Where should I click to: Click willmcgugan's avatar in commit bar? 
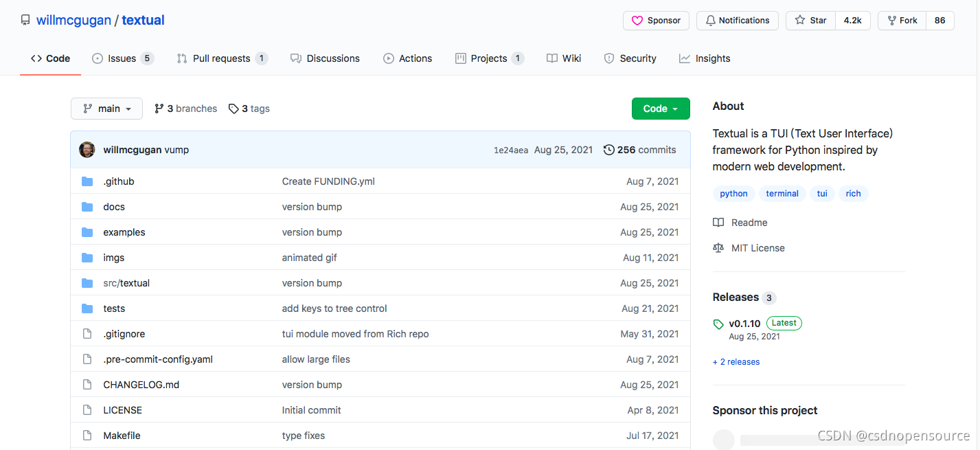click(87, 150)
